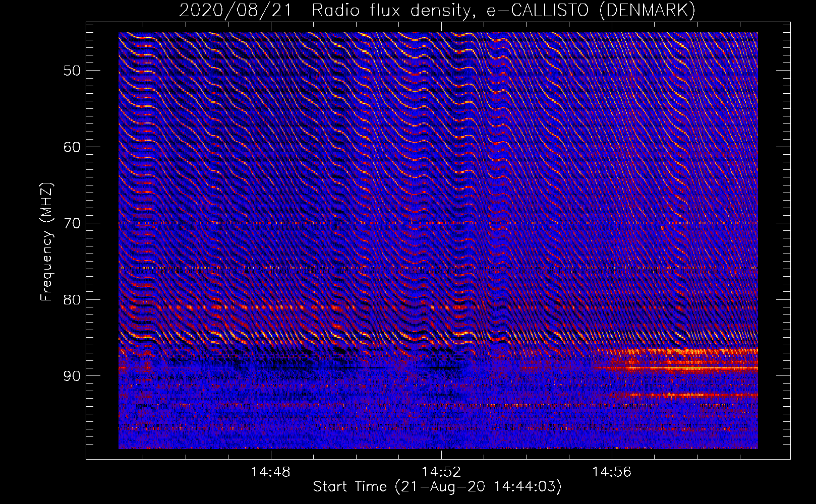Click the 60 MHz frequency tick label
This screenshot has width=816, height=504.
[72, 147]
